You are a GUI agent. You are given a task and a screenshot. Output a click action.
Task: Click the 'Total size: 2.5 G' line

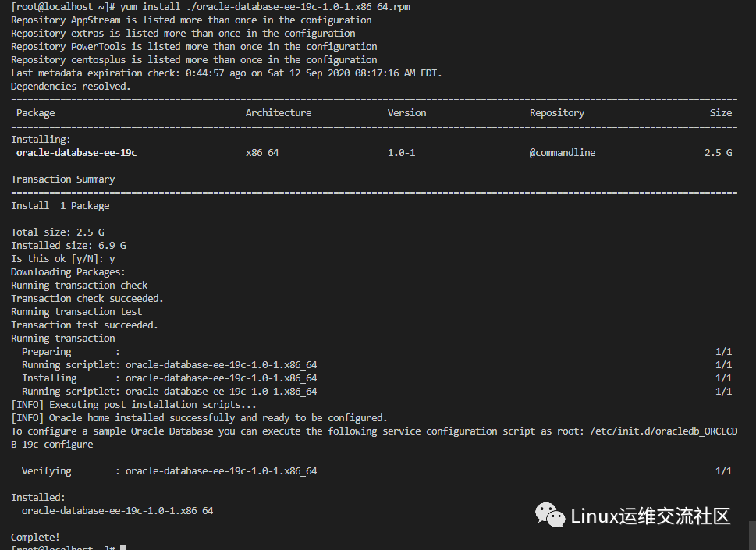[x=58, y=232]
